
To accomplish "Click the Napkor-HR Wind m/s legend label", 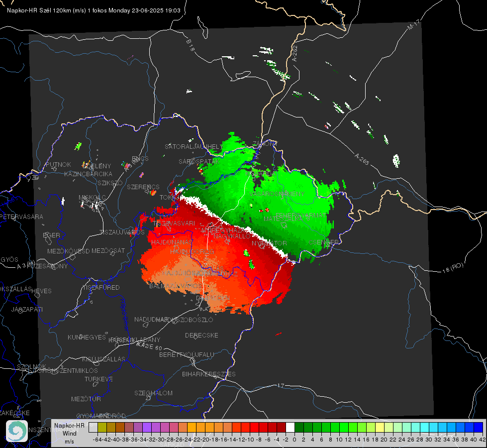I will tap(69, 433).
